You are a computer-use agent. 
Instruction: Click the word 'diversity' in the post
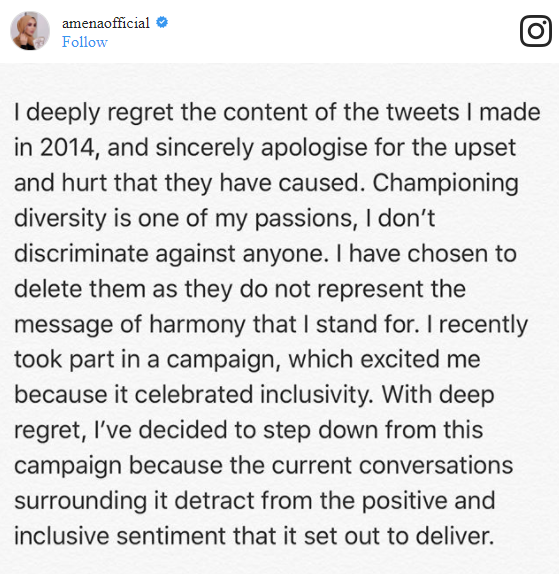(60, 219)
